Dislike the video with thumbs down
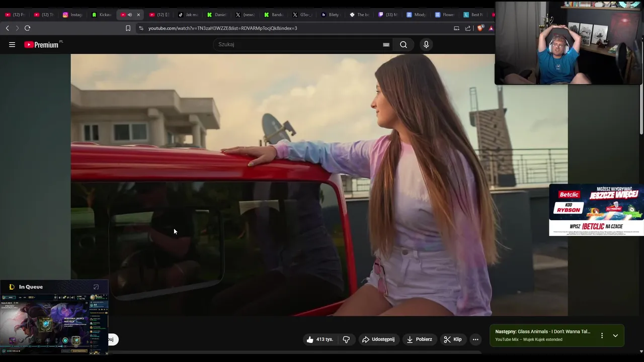Screen dimensions: 644x362 [x=346, y=339]
